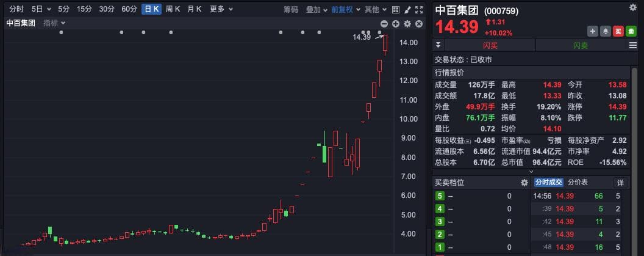The height and width of the screenshot is (256, 644).
Task: Select sell level 4 badge
Action: pos(440,209)
